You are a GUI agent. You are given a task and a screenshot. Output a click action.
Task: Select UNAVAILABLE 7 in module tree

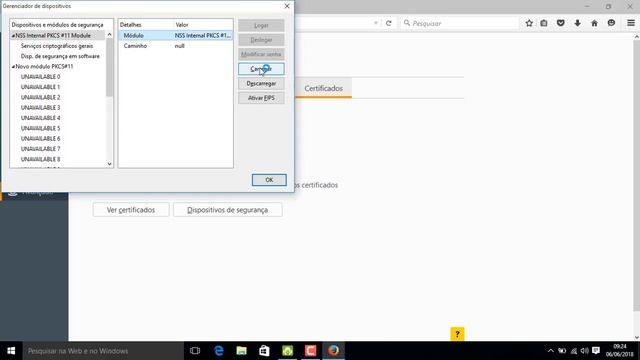(40, 149)
